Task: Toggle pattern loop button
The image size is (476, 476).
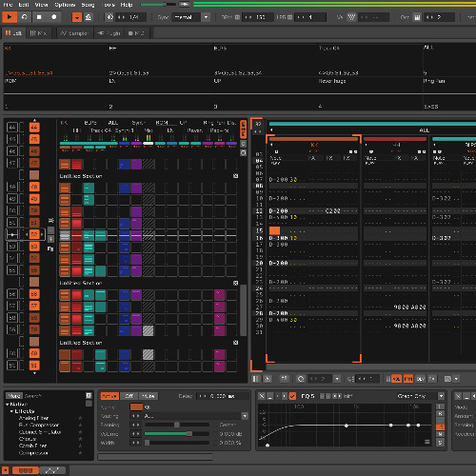Action: click(x=25, y=17)
